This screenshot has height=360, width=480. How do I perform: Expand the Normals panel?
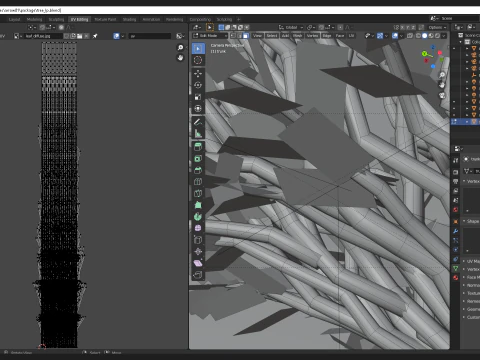471,285
